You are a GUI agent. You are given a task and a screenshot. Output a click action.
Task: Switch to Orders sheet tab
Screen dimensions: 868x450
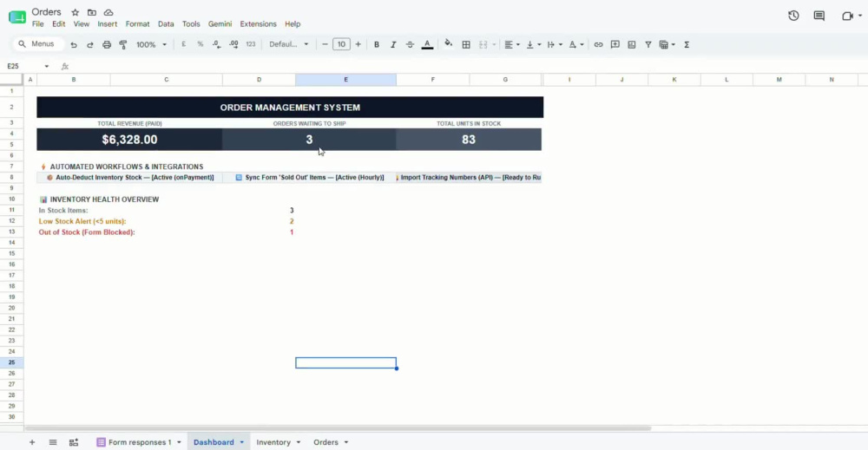[325, 442]
